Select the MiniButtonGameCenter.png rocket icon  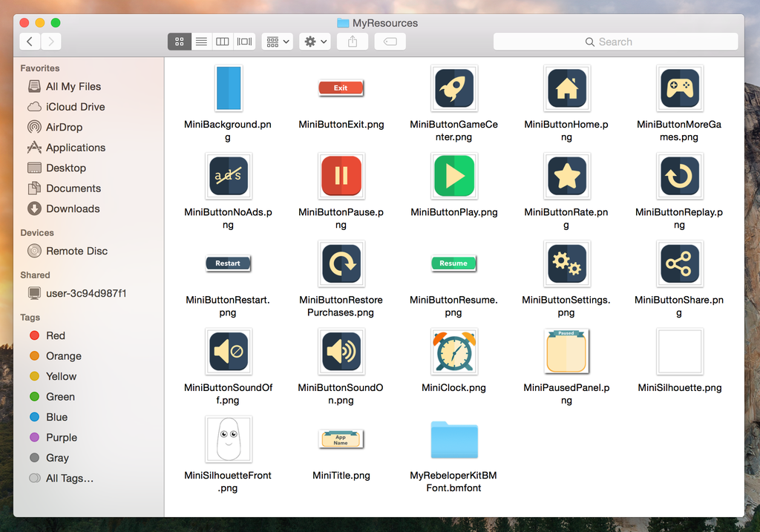[x=453, y=88]
